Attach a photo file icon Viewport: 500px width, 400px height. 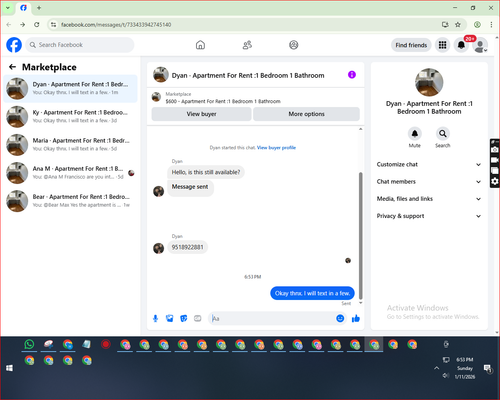tap(170, 319)
